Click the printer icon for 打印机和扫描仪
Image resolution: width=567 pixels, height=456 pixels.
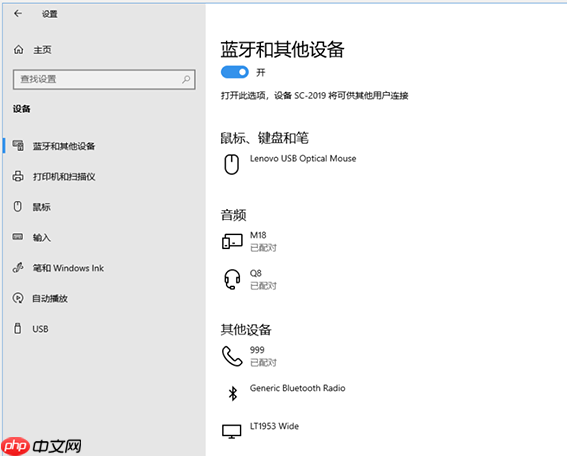[x=18, y=176]
